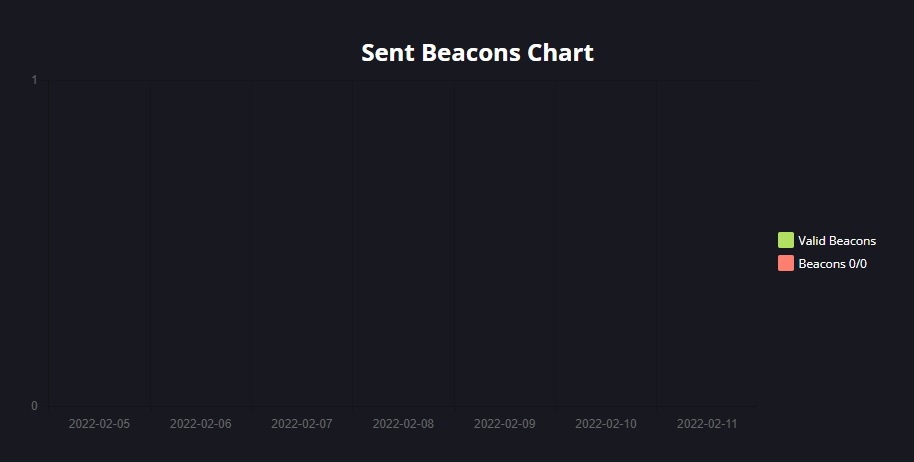
Task: Toggle the Beacons 0/0 series label
Action: (832, 264)
